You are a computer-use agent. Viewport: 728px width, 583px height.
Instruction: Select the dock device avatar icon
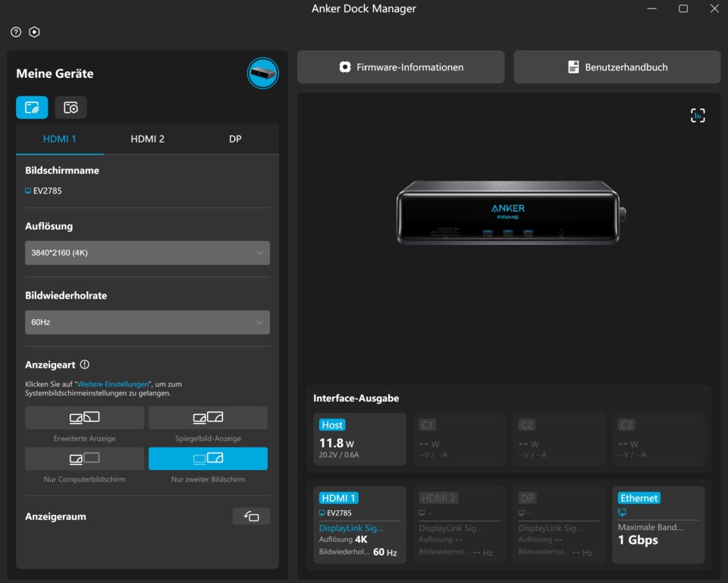[x=263, y=74]
